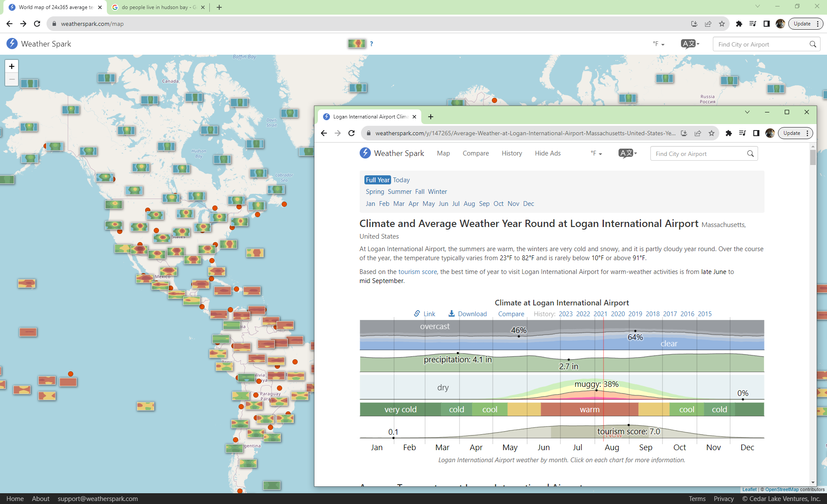827x504 pixels.
Task: Click the very cold temperature band
Action: pyautogui.click(x=400, y=409)
